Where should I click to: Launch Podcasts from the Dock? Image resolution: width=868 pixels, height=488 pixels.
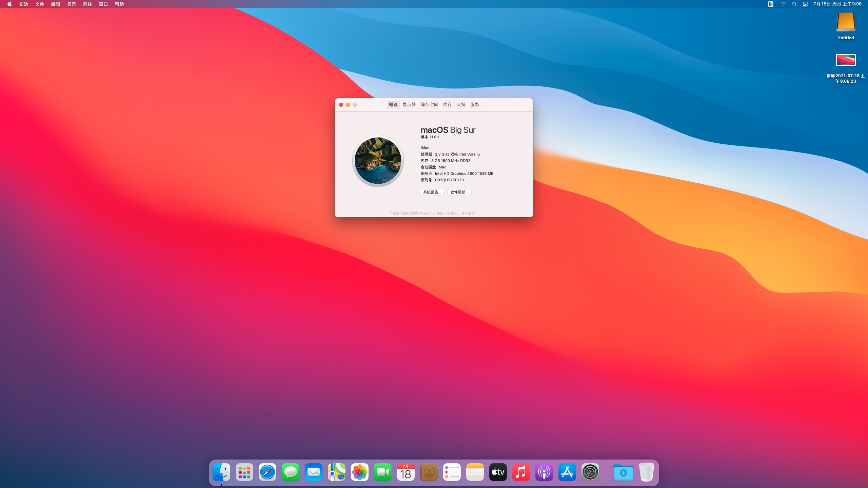point(544,472)
